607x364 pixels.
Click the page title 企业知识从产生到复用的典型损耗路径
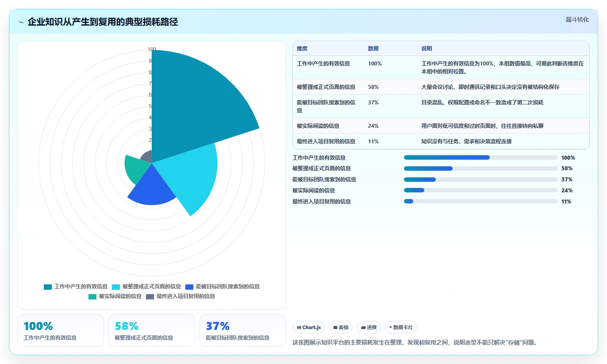103,22
